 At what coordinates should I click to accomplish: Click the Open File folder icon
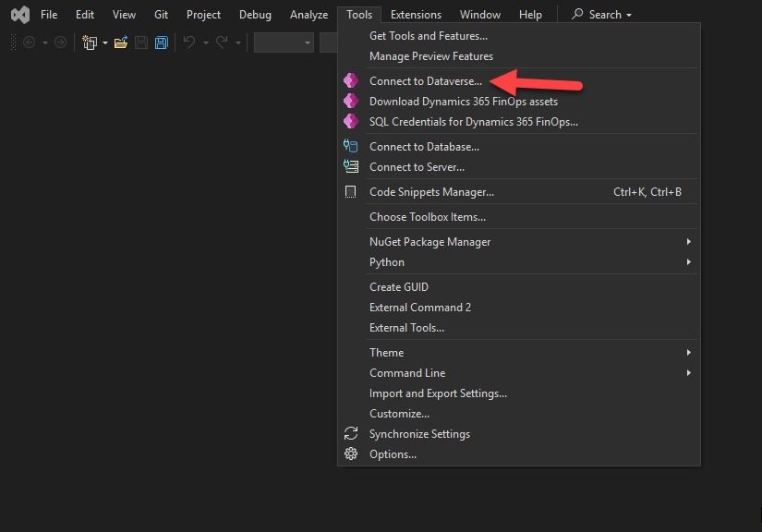tap(121, 42)
